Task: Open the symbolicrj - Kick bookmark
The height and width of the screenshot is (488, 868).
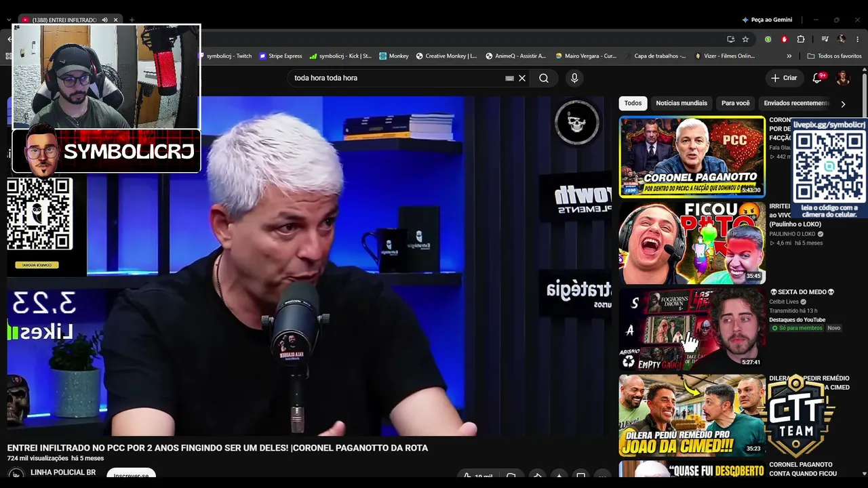Action: click(x=340, y=56)
